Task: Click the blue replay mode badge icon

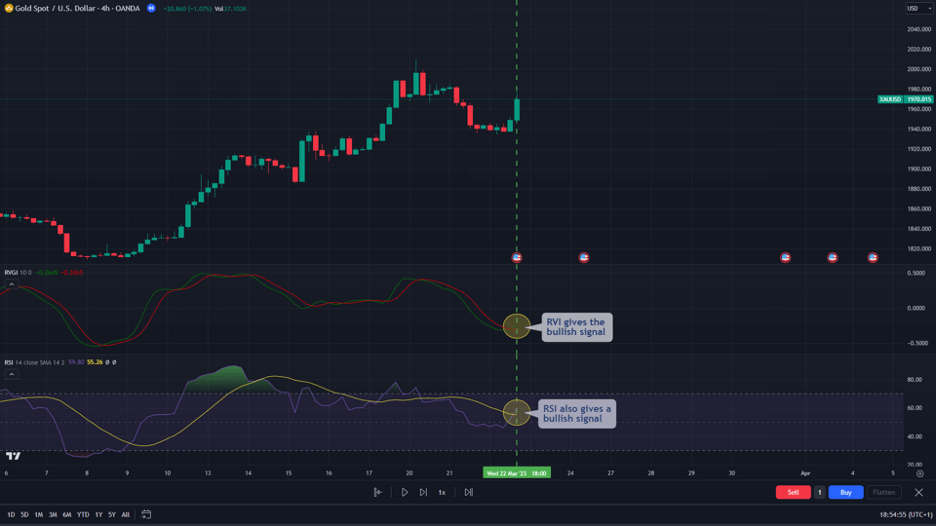Action: point(151,8)
